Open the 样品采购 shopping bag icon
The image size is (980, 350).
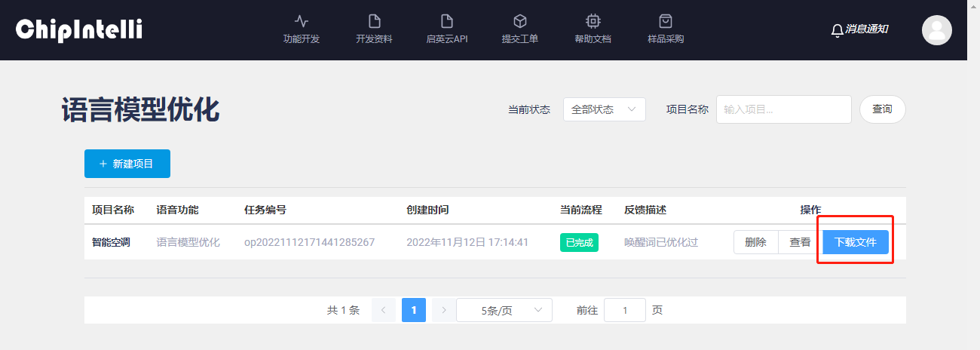tap(665, 21)
